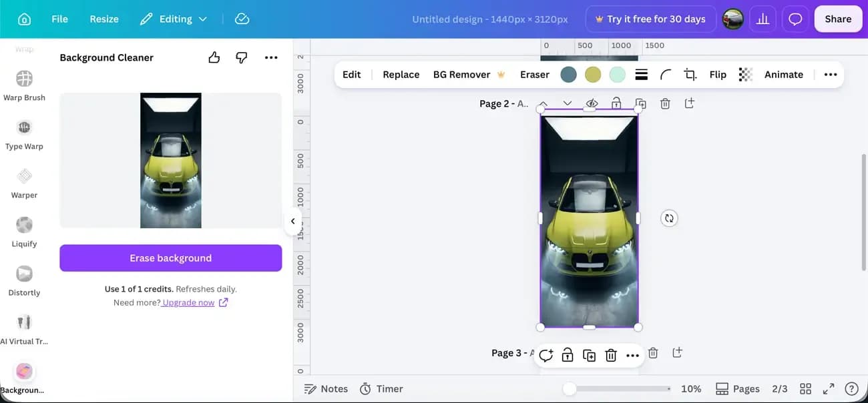
Task: Duplicate Page 2
Action: 640,103
